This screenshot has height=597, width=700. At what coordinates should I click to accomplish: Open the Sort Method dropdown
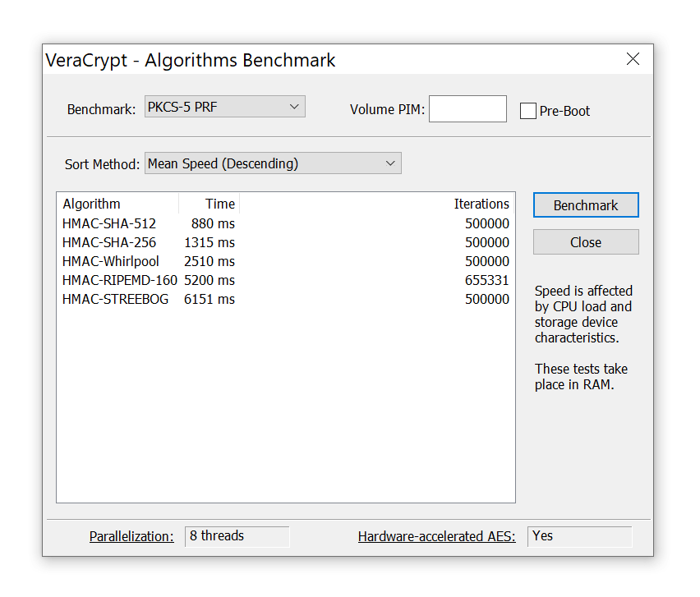click(x=273, y=163)
